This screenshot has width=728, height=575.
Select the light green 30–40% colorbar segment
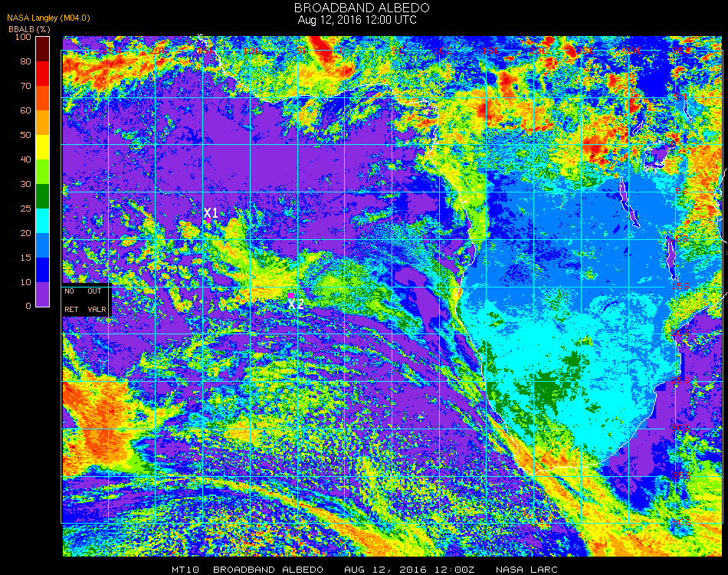(x=42, y=172)
